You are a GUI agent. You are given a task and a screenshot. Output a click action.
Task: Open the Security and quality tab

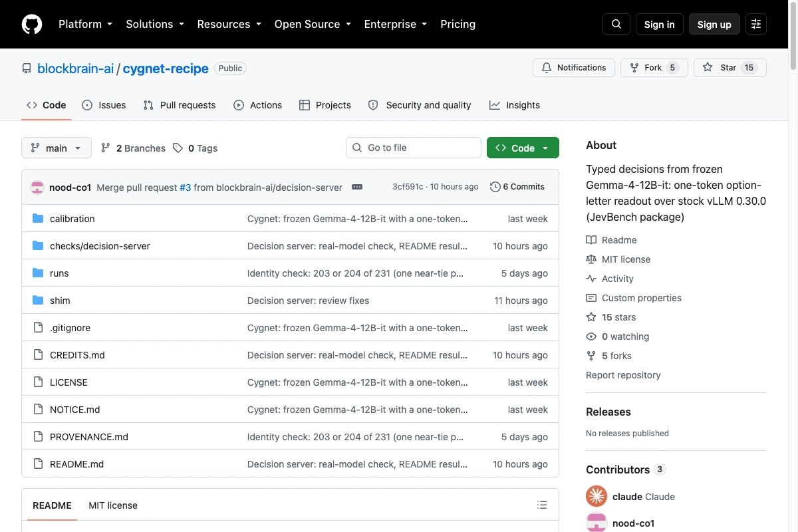click(420, 105)
